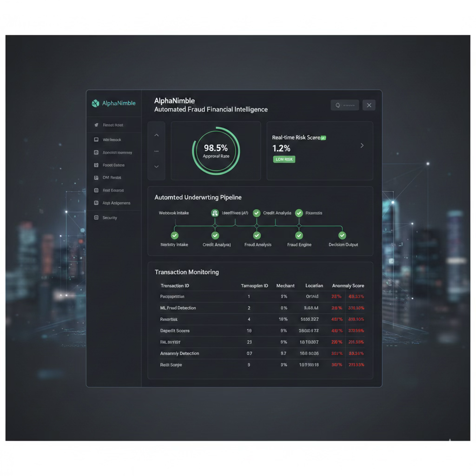Select the App Analysis sidebar menu entry
The image size is (476, 476).
96,203
